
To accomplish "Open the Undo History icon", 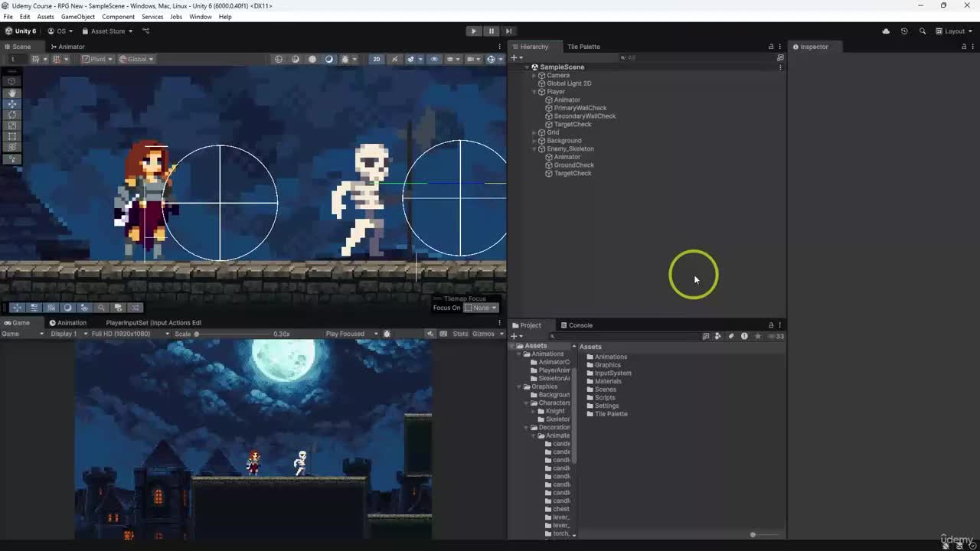I will tap(904, 31).
